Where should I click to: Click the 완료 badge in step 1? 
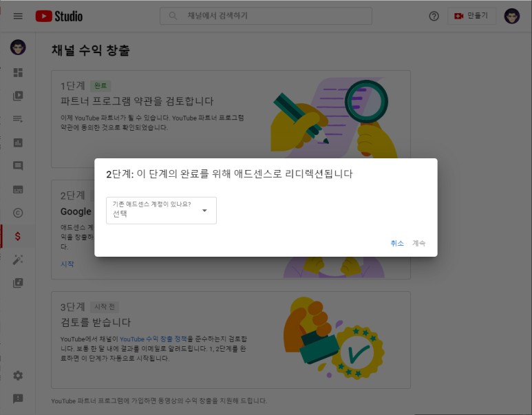pos(100,86)
